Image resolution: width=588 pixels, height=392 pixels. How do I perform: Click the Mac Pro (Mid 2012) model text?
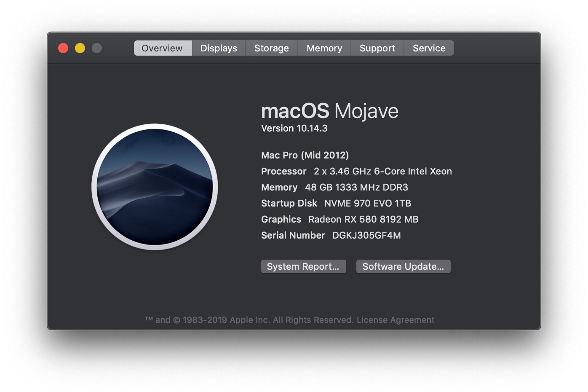pos(305,155)
